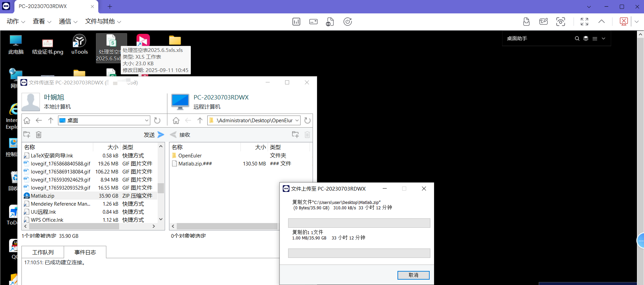Click the Send arrow icon
644x285 pixels.
(161, 135)
